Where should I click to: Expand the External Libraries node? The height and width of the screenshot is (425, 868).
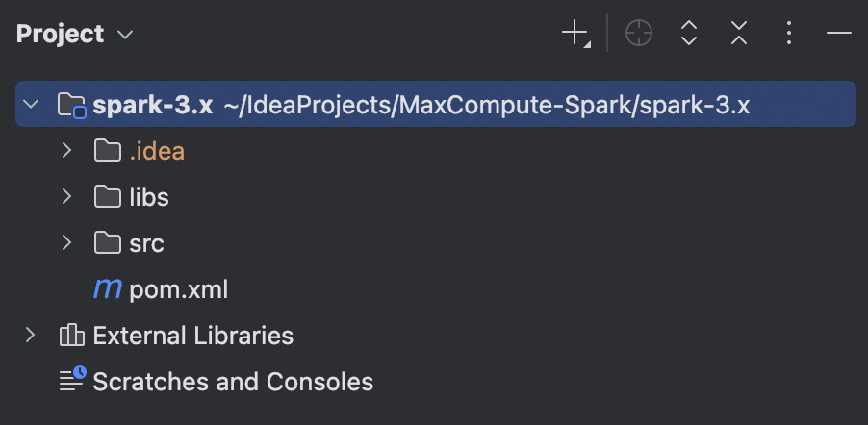pos(31,336)
